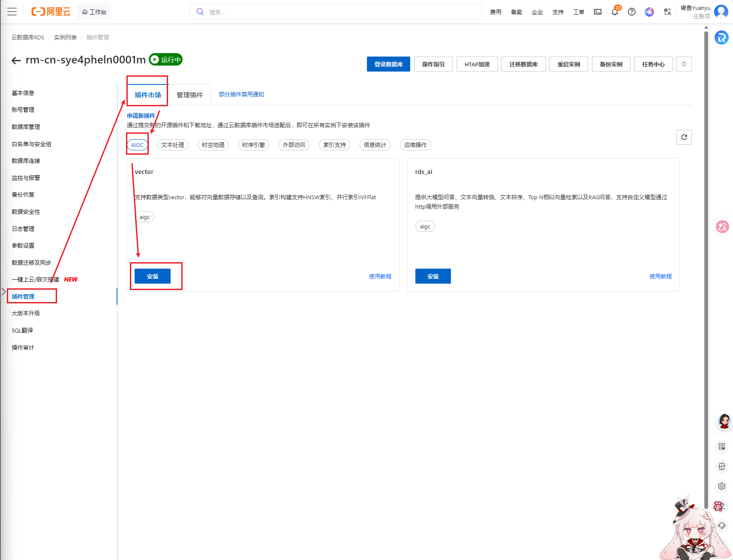Open the help question mark icon

click(x=631, y=12)
